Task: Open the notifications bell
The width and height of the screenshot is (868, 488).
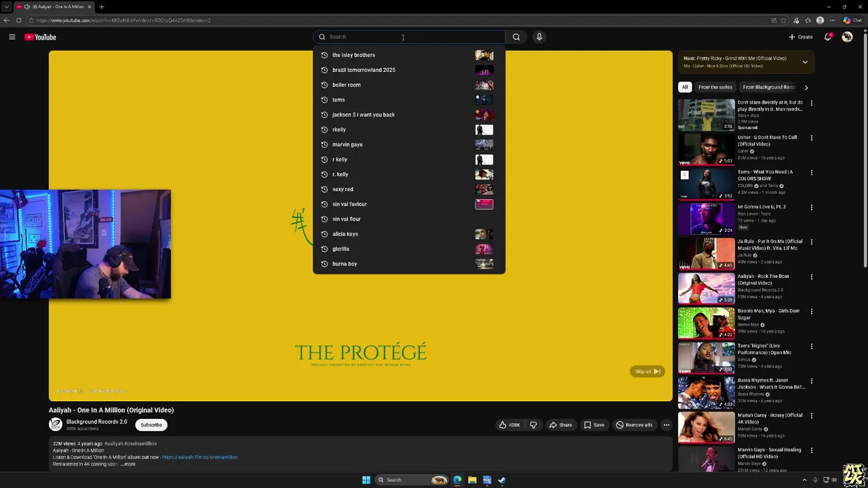Action: pos(828,37)
